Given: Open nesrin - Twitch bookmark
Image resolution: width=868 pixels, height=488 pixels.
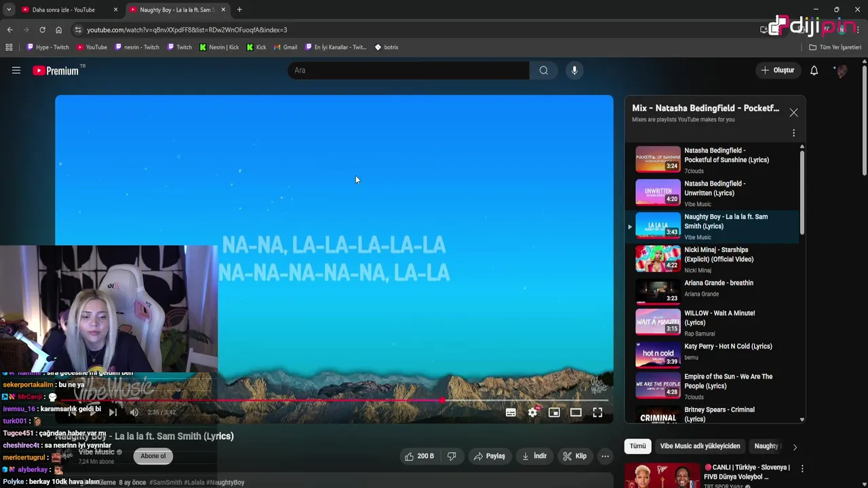Looking at the screenshot, I should [136, 47].
